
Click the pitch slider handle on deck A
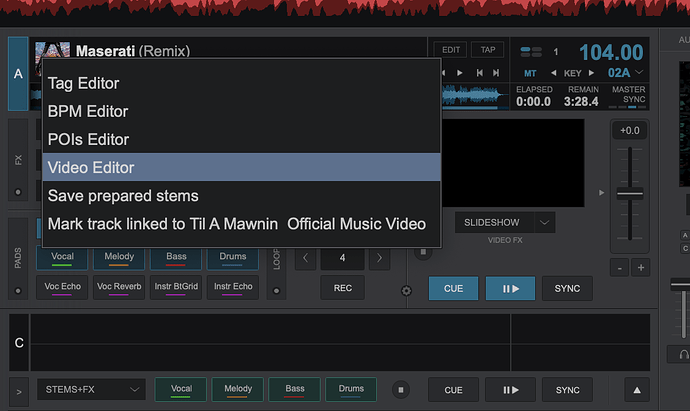coord(630,193)
